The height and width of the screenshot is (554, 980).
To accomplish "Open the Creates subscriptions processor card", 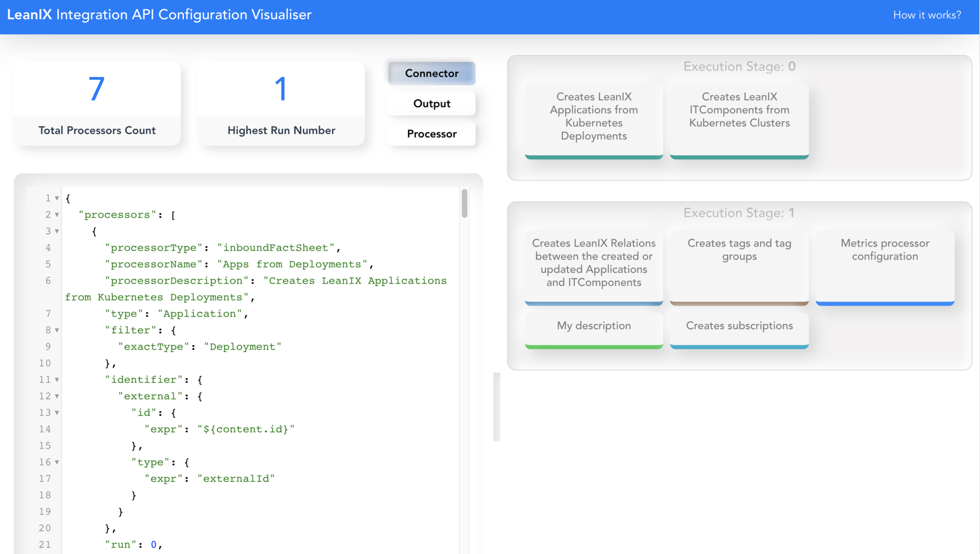I will click(739, 330).
